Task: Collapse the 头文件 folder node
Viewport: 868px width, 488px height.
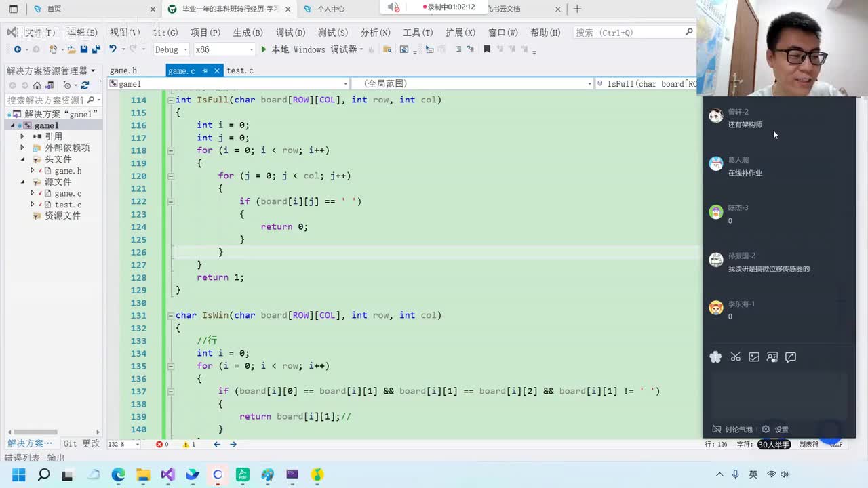Action: click(x=22, y=159)
